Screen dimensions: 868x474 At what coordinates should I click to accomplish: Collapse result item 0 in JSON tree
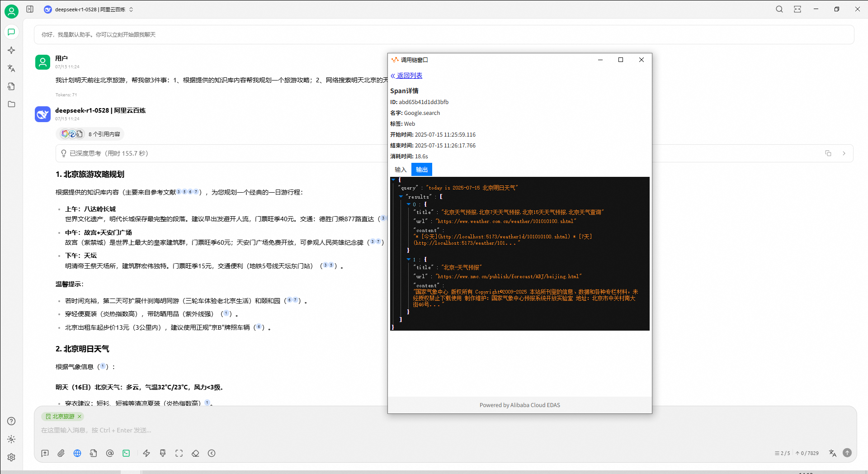(x=409, y=204)
